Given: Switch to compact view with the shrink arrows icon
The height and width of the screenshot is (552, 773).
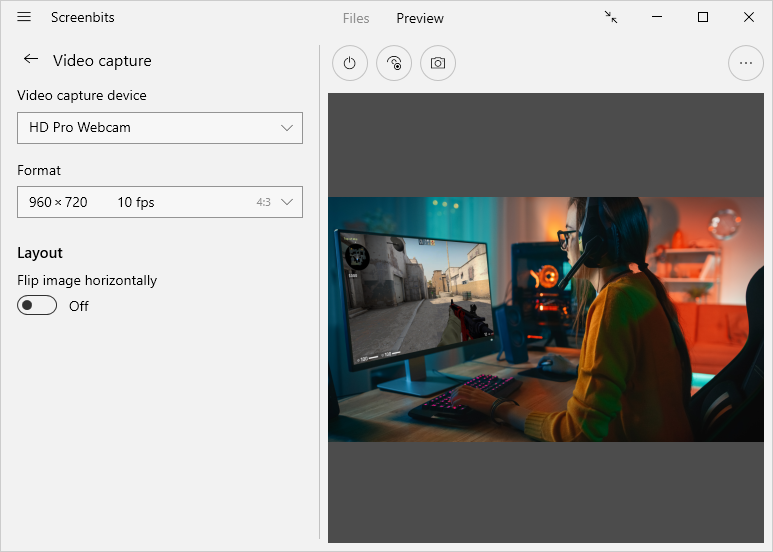Looking at the screenshot, I should point(611,17).
